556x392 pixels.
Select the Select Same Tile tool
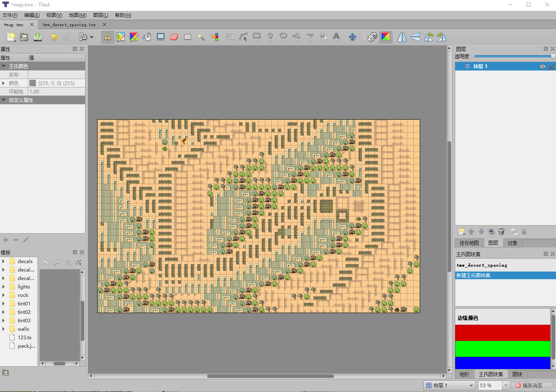(x=214, y=37)
